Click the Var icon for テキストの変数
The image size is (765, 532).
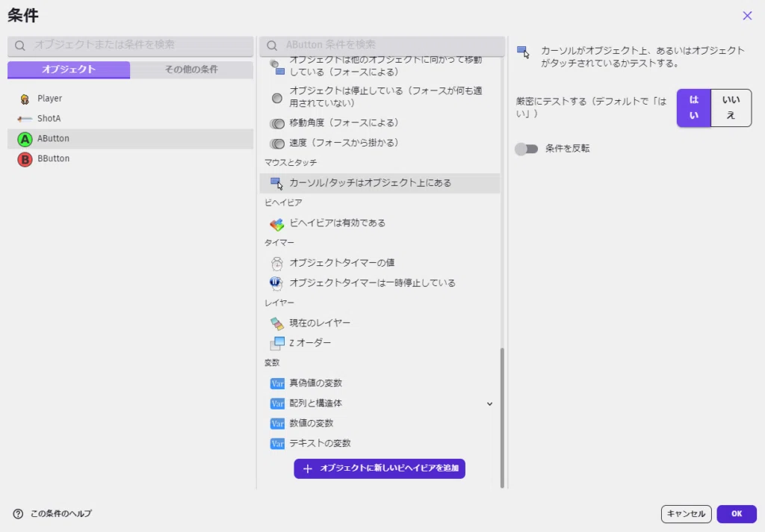tap(277, 444)
